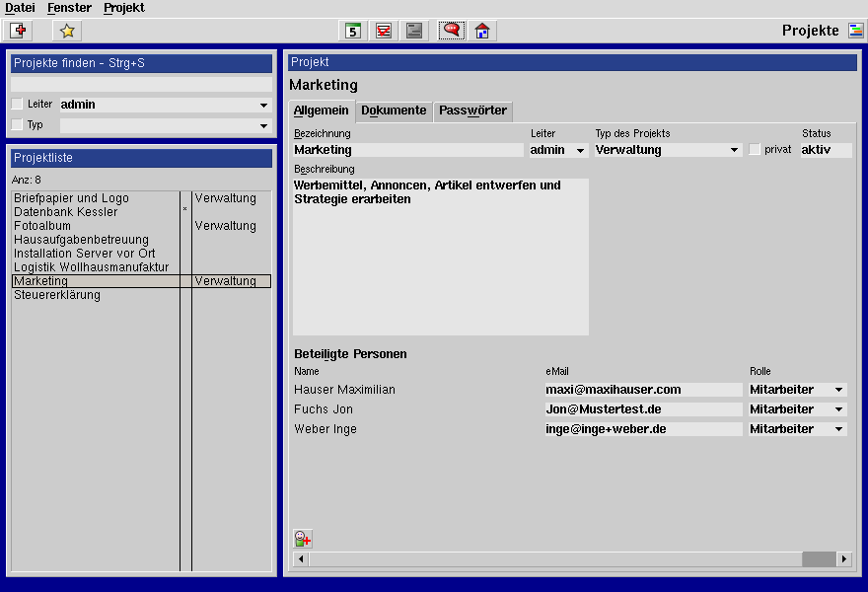Click the new project icon with red plus
This screenshot has width=868, height=592.
(x=18, y=31)
